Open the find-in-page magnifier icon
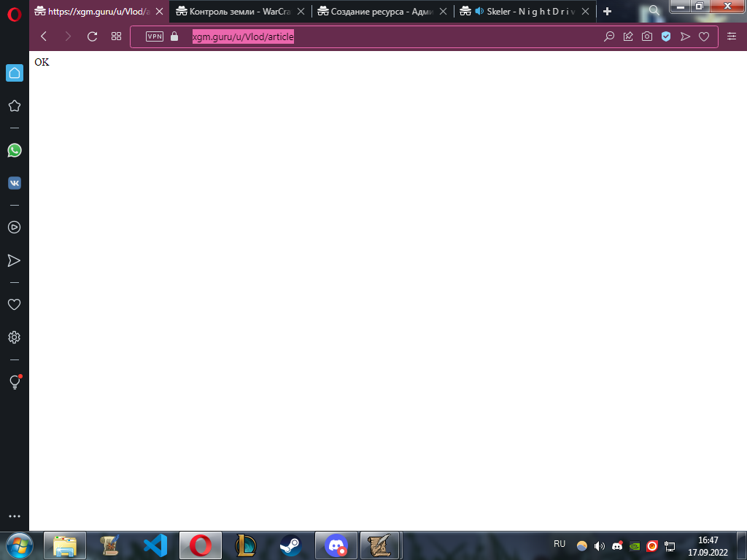 pos(609,36)
